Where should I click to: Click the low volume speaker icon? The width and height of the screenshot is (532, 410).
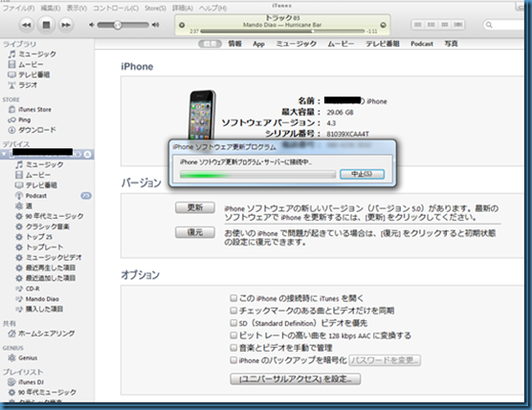[x=91, y=25]
